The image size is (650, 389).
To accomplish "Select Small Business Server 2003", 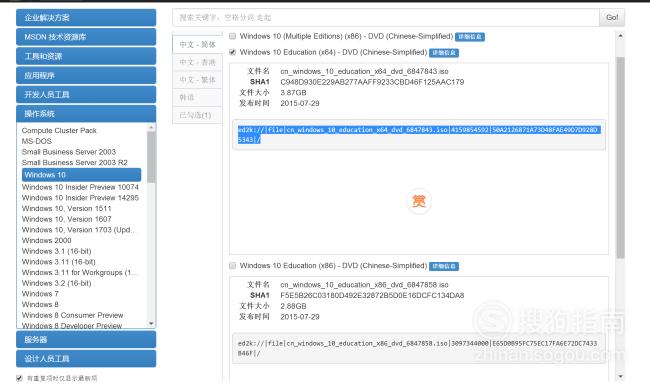I will pos(69,152).
